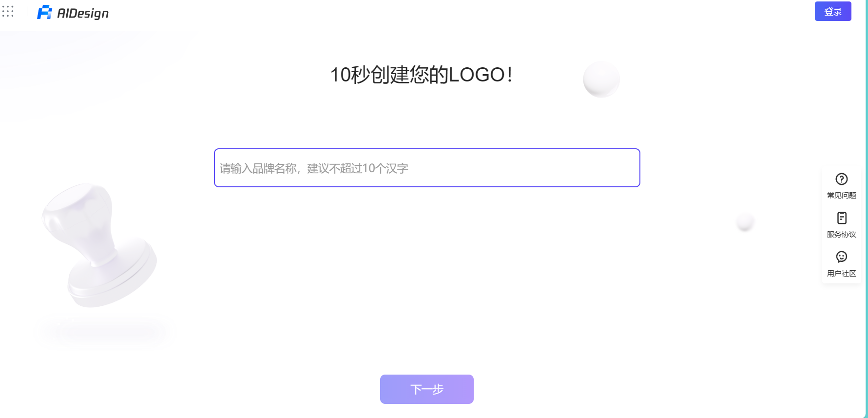Click the AIDesign wordmark text
This screenshot has width=868, height=418.
pyautogui.click(x=83, y=13)
